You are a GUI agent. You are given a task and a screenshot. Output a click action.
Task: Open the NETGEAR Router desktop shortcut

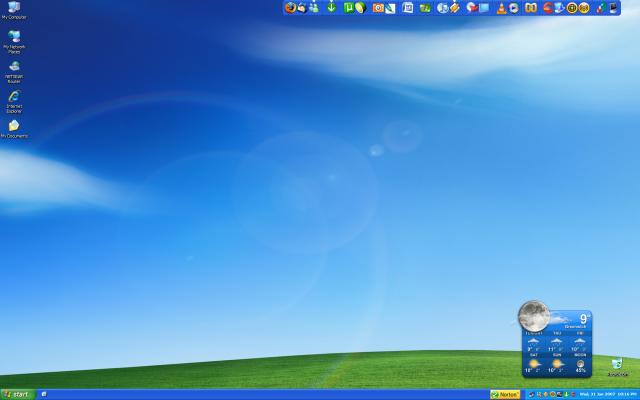14,72
